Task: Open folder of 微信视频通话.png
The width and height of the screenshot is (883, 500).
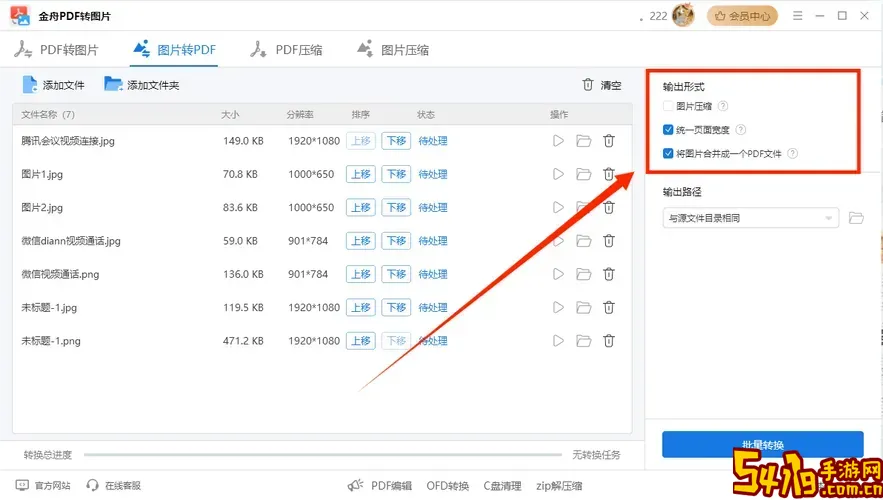Action: (x=583, y=274)
